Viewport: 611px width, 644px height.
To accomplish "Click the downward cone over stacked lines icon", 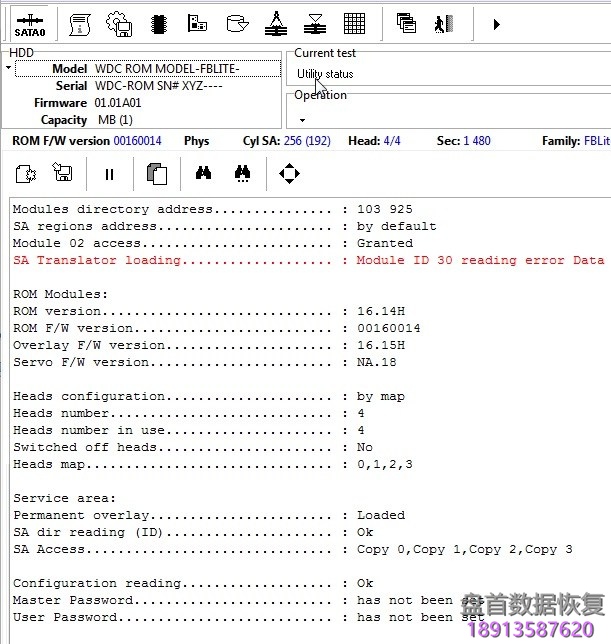I will point(315,24).
